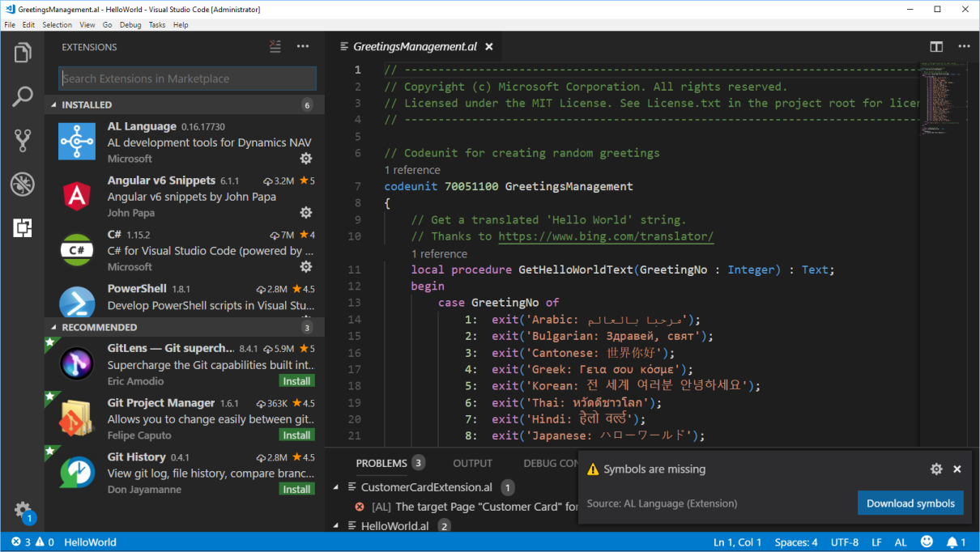Screen dimensions: 980x552
Task: Click Ln 1, Col 1 cursor position
Action: (738, 542)
